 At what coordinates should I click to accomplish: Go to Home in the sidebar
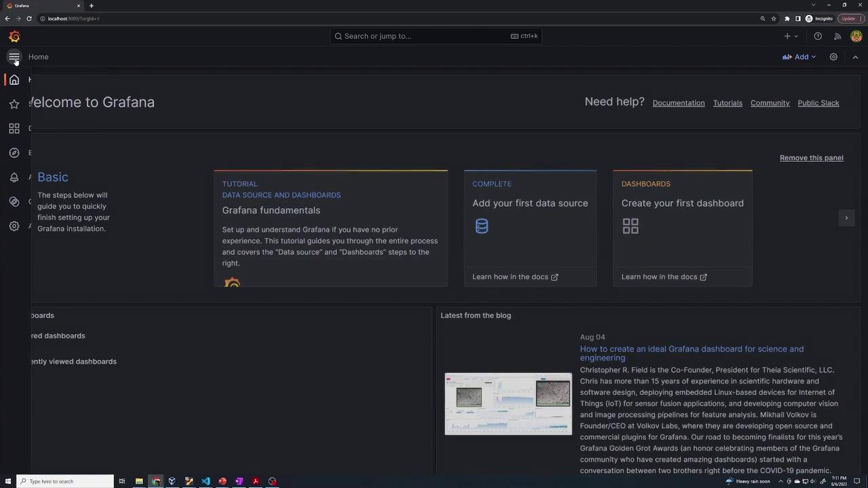tap(14, 80)
